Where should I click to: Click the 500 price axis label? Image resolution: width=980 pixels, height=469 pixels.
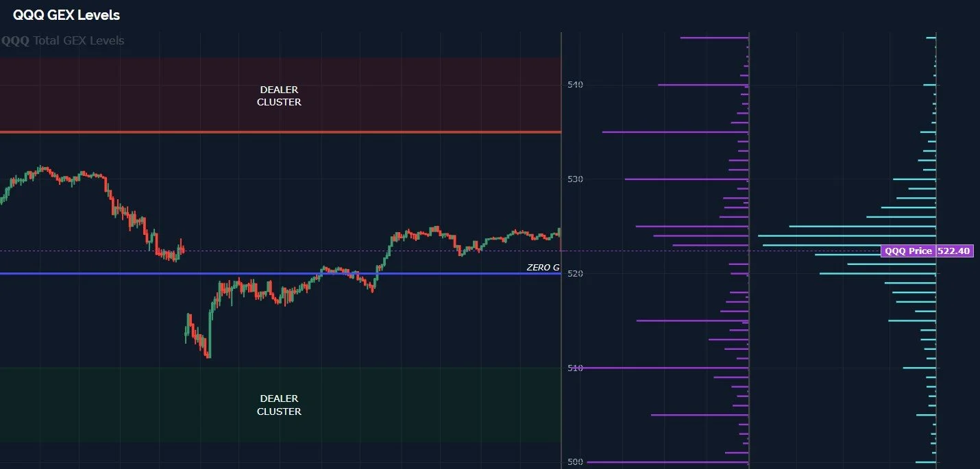pyautogui.click(x=574, y=463)
